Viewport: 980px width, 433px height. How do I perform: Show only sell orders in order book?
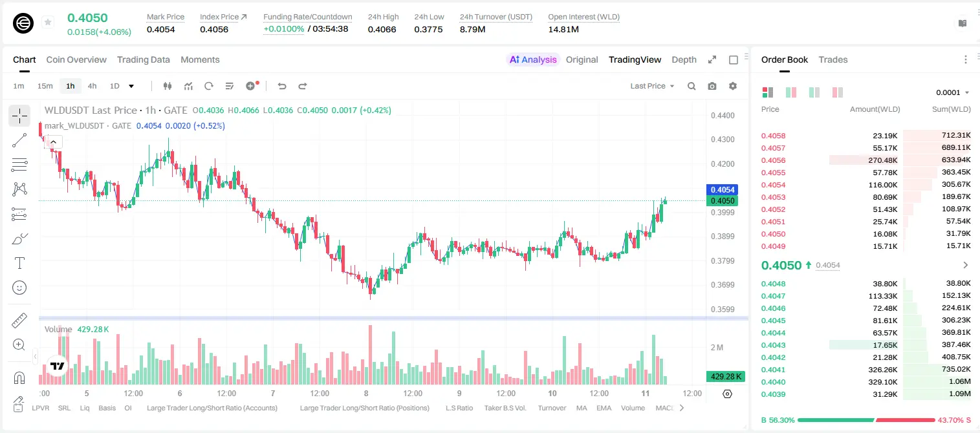pyautogui.click(x=837, y=92)
